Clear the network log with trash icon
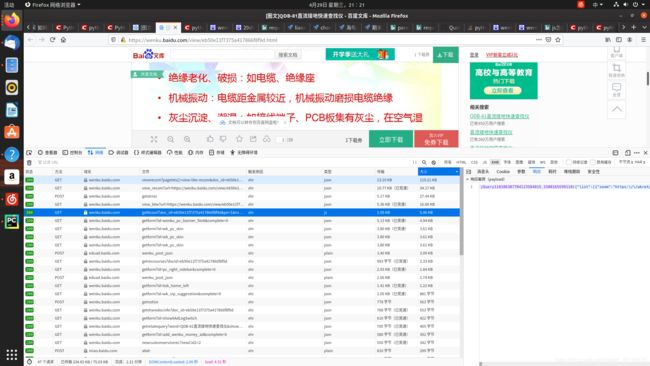Viewport: 650px width, 366px height. 29,162
